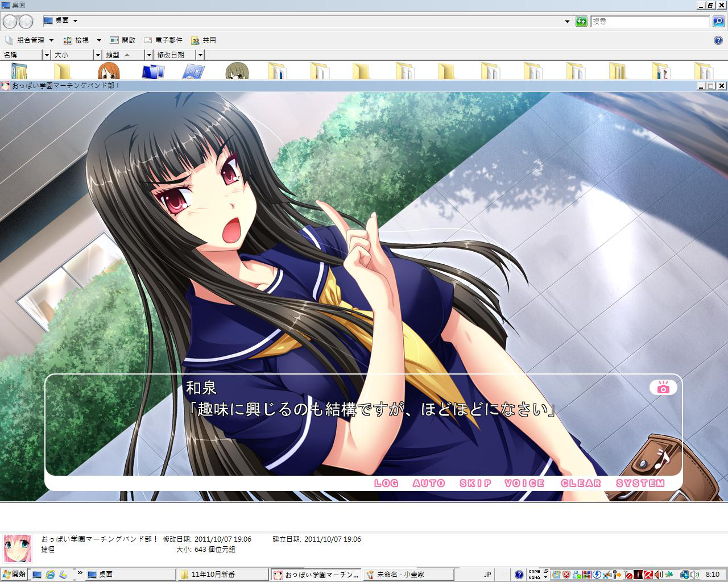The image size is (728, 582).
Task: Expand the 名稱 column filter dropdown
Action: [x=47, y=55]
